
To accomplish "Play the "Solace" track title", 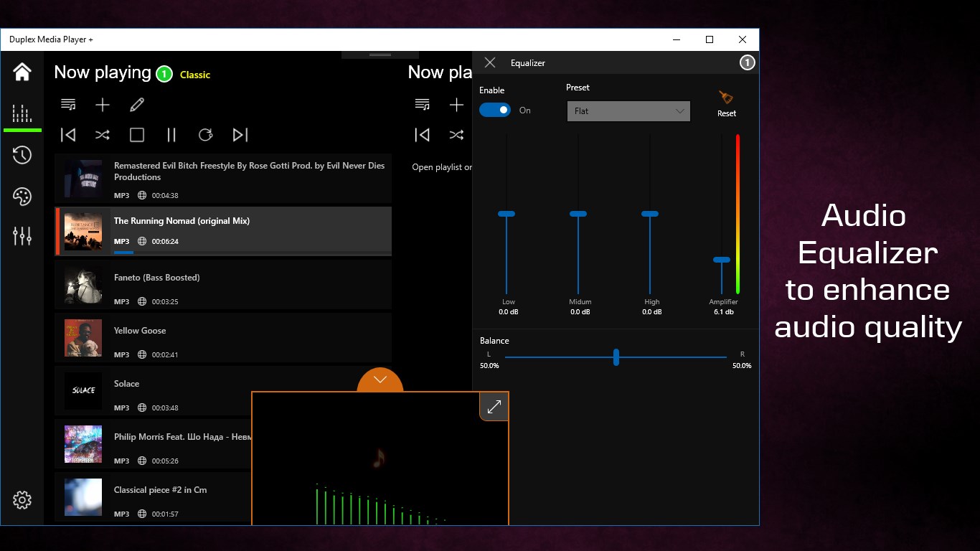I will (127, 384).
